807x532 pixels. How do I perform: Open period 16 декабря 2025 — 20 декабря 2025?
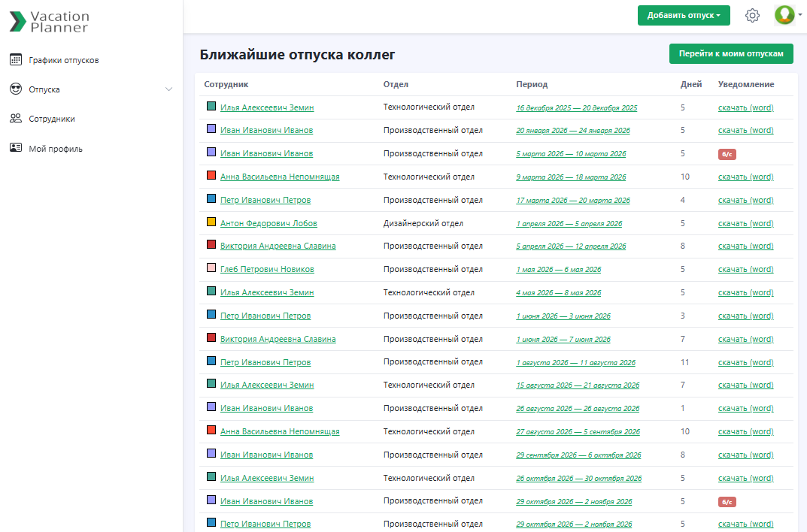576,108
